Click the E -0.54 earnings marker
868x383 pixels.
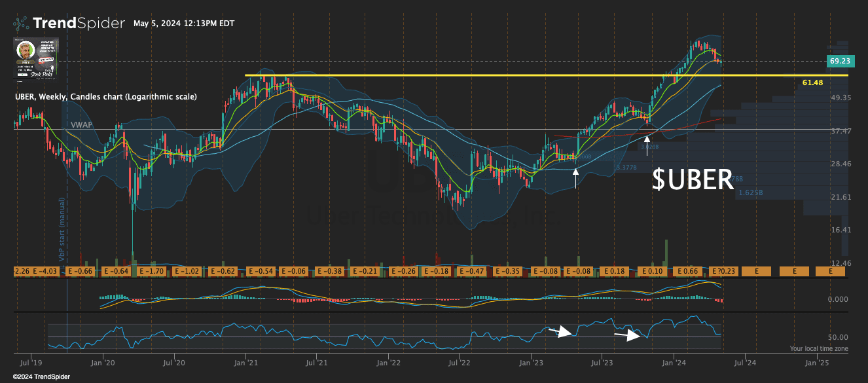coord(262,270)
